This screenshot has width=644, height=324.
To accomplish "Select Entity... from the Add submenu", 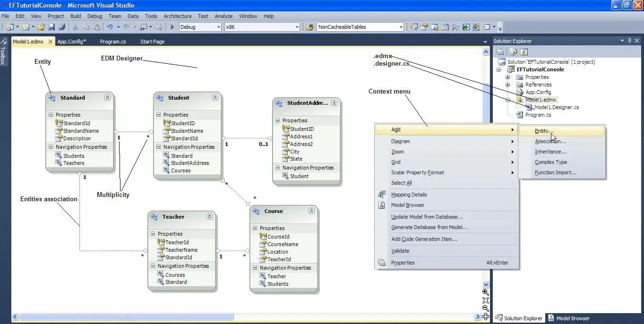I will [x=544, y=130].
